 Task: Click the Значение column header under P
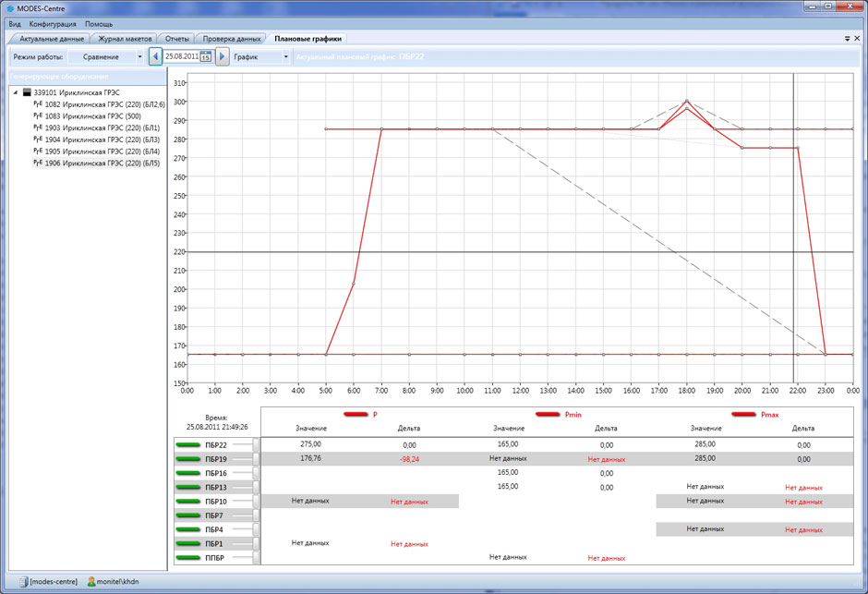[311, 428]
